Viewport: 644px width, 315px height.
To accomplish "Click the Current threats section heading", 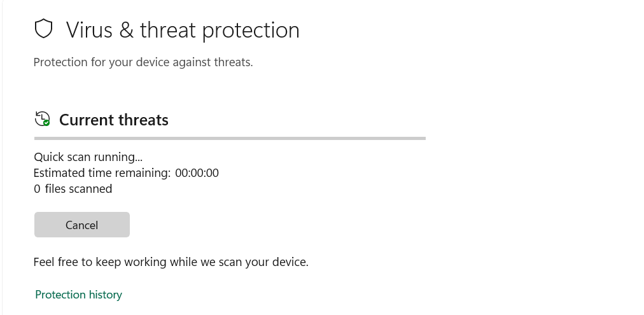I will pos(114,120).
